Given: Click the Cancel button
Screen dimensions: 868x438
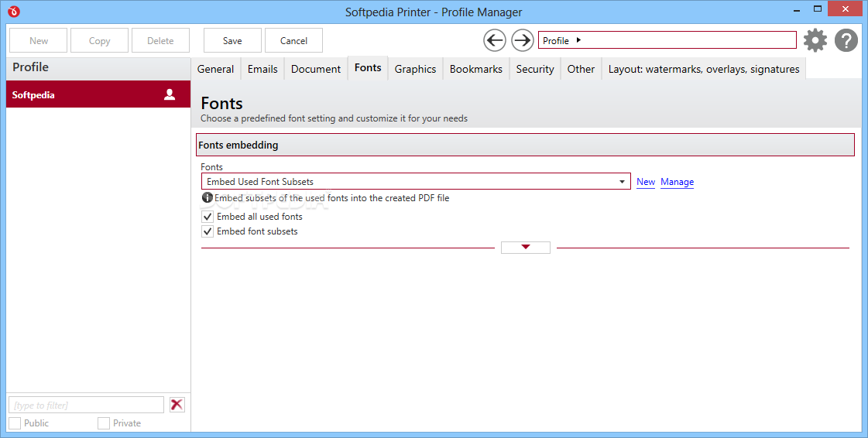Looking at the screenshot, I should click(x=294, y=40).
